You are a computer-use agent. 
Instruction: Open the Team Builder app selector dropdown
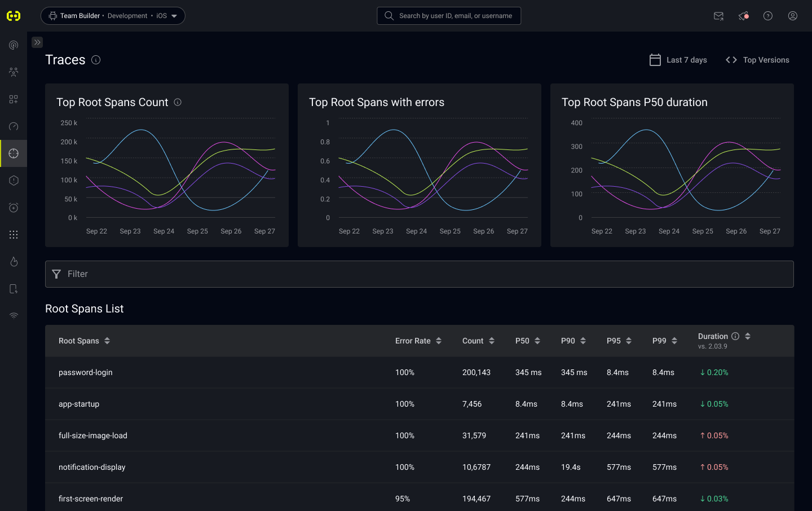point(113,16)
